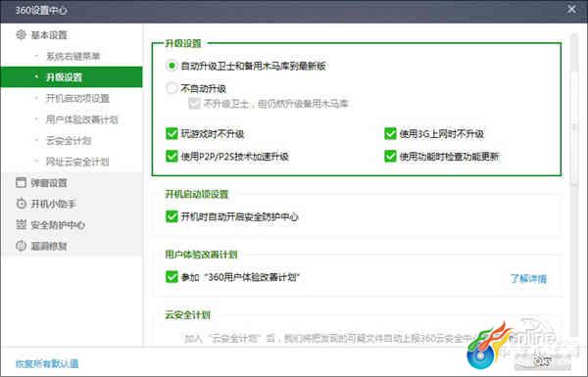Click the 360设置中心 title text

[x=41, y=10]
